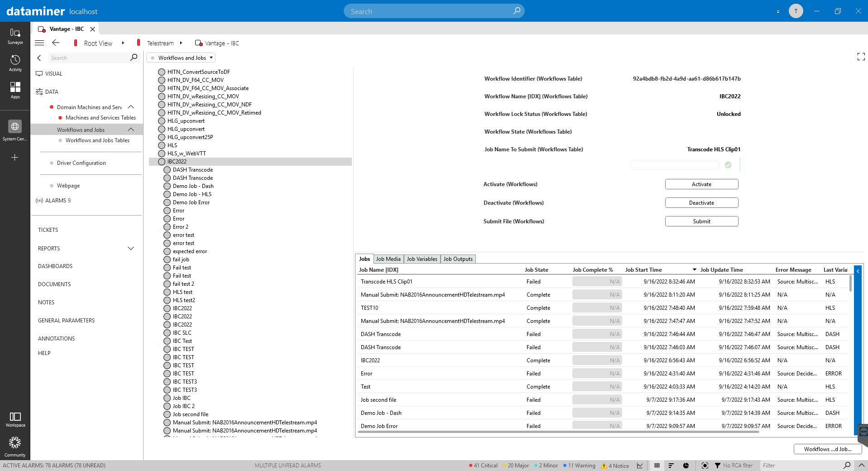Click the magnifier in the side panel search
Viewport: 868px width, 471px height.
click(134, 58)
